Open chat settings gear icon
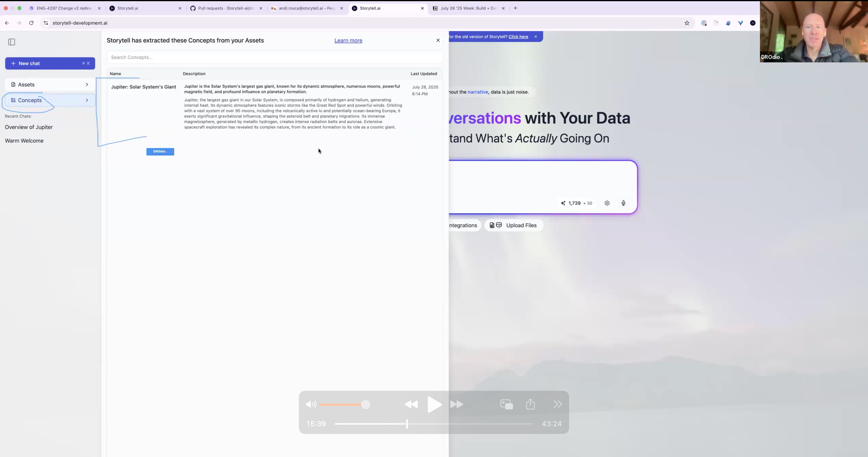The width and height of the screenshot is (868, 457). click(x=607, y=203)
